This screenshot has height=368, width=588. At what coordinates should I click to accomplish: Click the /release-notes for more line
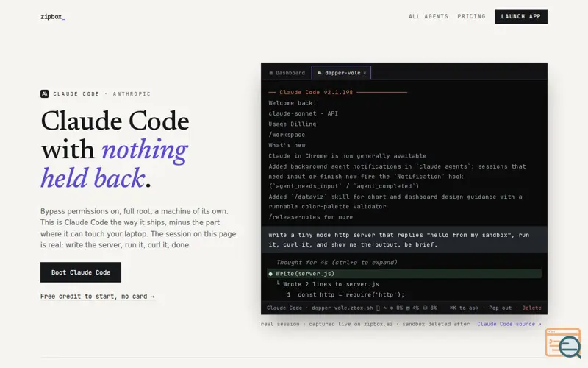pos(310,217)
